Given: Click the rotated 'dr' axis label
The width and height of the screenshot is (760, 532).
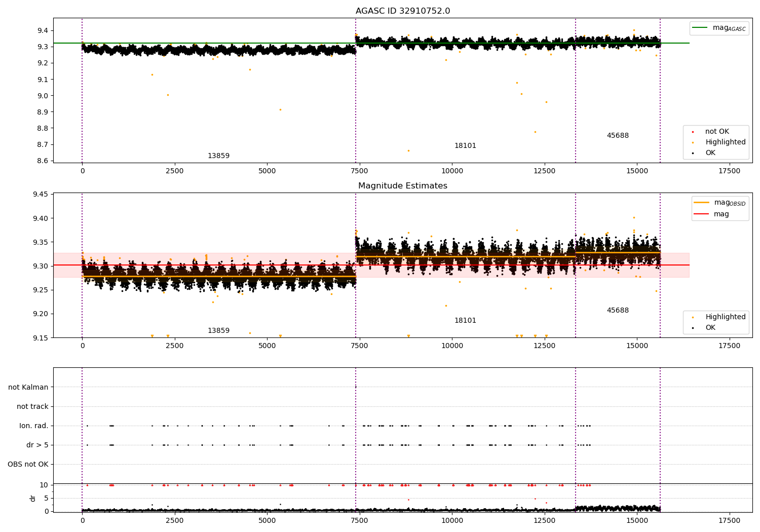Looking at the screenshot, I should (x=32, y=498).
